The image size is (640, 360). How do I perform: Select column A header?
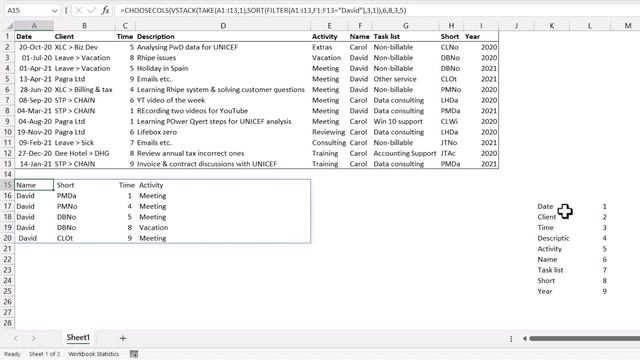34,26
